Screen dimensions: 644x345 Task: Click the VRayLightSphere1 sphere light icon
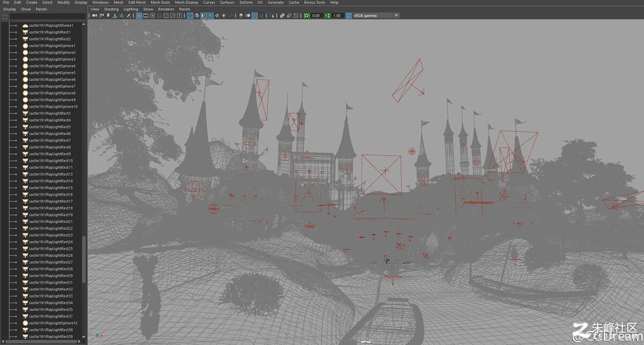tap(25, 46)
